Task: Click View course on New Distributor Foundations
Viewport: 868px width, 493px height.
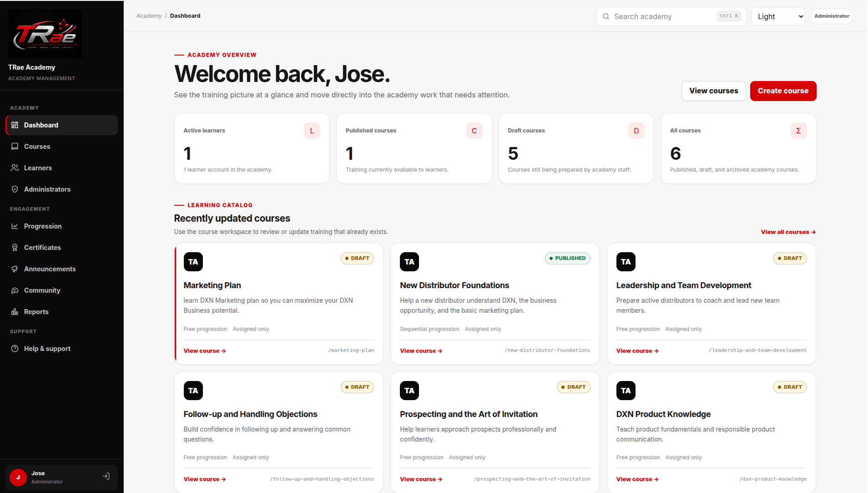Action: [x=421, y=351]
